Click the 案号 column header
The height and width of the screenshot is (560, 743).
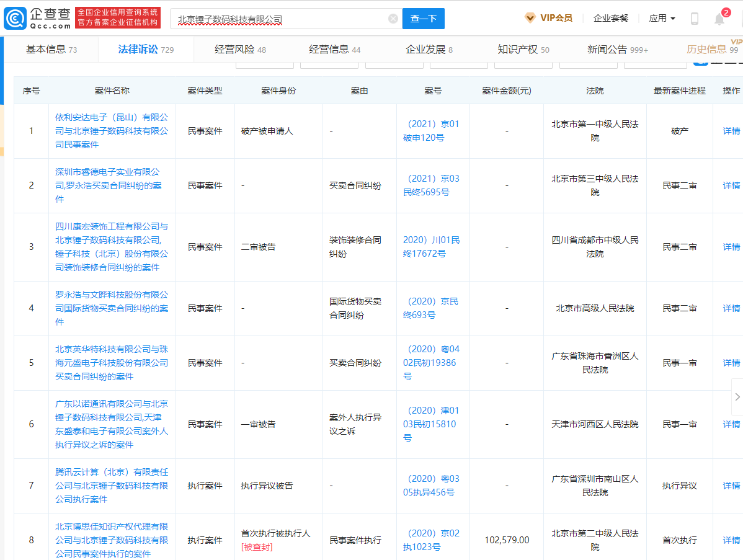pyautogui.click(x=433, y=91)
